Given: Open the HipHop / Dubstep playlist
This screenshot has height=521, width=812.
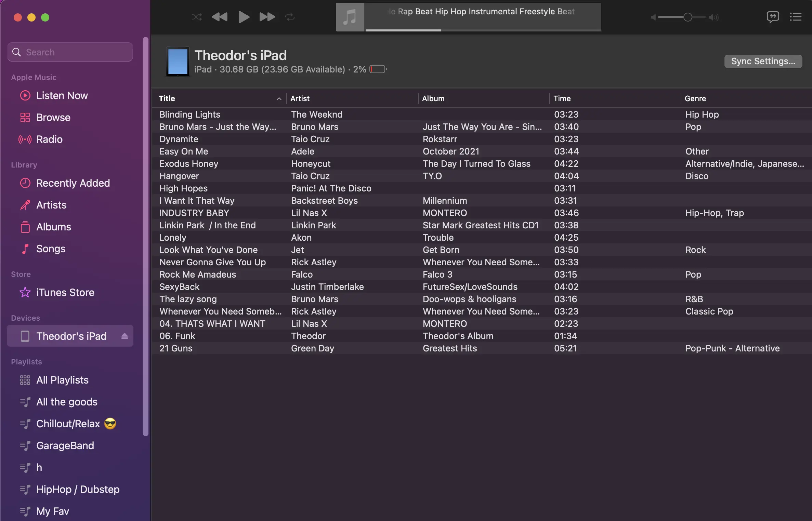Looking at the screenshot, I should pyautogui.click(x=70, y=489).
